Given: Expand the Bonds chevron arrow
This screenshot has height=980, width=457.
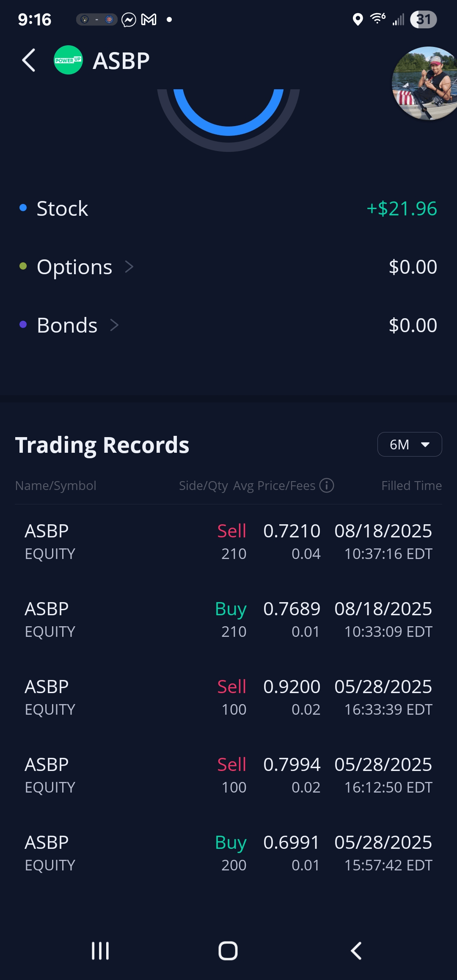Looking at the screenshot, I should (114, 325).
